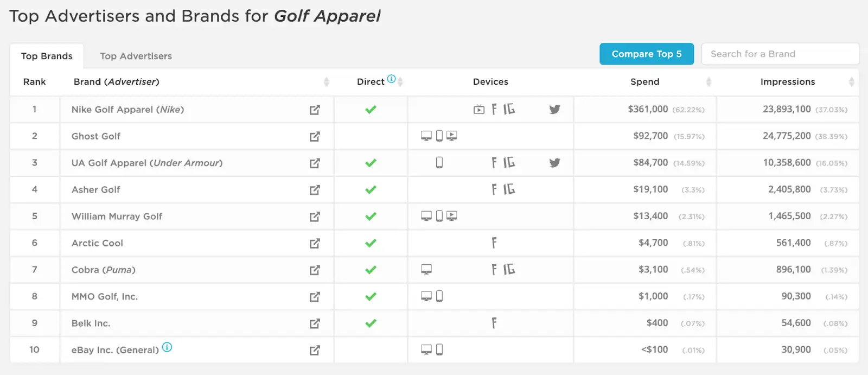Click the Twitter device icon for Nike Golf Apparel
The image size is (868, 375).
click(554, 109)
